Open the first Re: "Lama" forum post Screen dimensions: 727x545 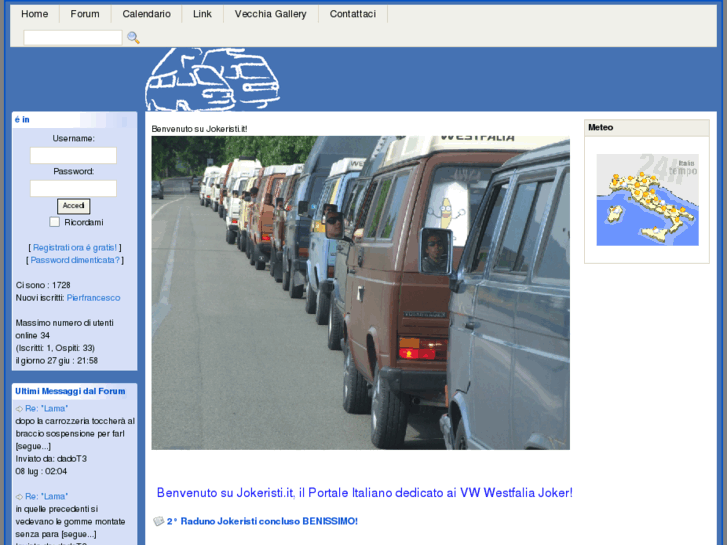point(46,409)
